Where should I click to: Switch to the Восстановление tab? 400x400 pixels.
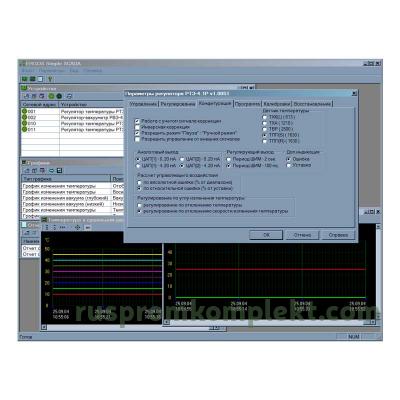click(x=312, y=104)
